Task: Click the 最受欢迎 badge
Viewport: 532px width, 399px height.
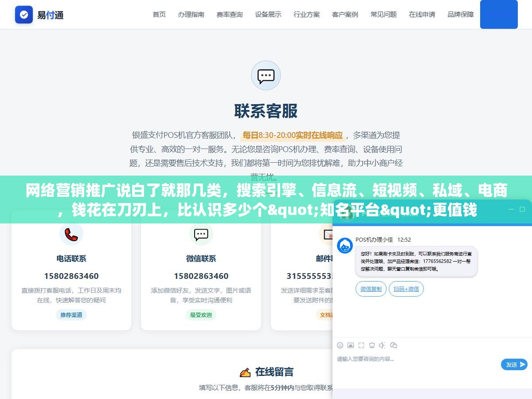Action: click(201, 315)
